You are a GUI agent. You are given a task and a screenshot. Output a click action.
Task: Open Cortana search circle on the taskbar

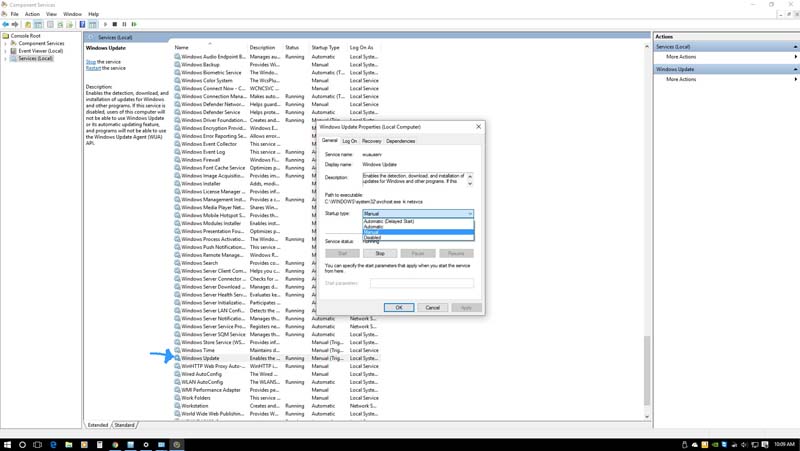(22, 445)
